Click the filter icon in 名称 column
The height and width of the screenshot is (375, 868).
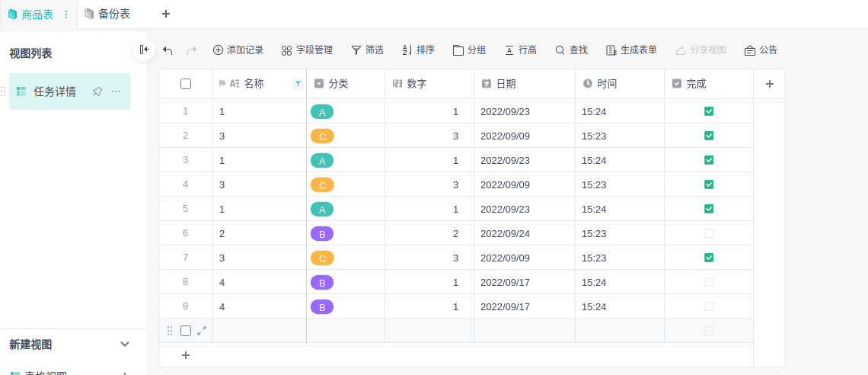[x=298, y=84]
